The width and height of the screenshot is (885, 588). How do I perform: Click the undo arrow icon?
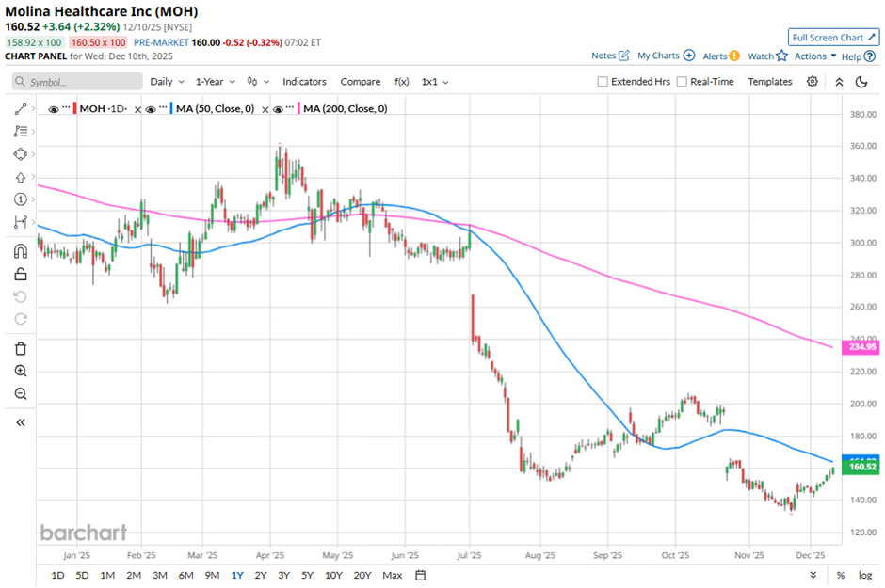pyautogui.click(x=21, y=296)
